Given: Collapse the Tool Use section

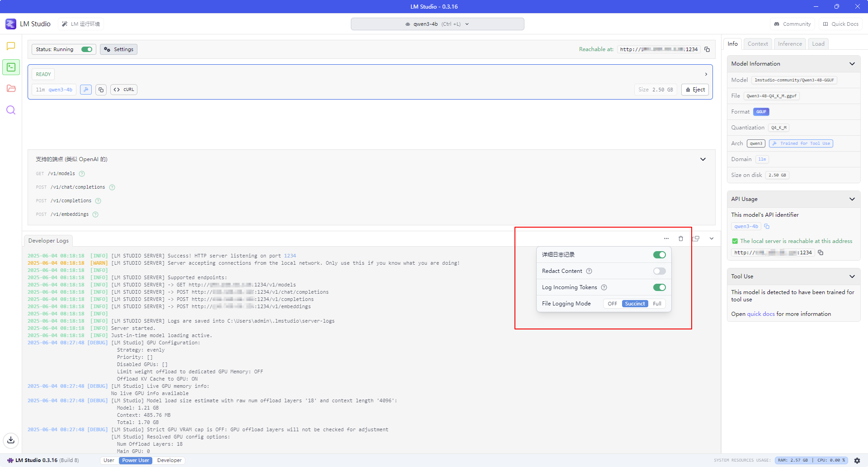Looking at the screenshot, I should coord(852,276).
